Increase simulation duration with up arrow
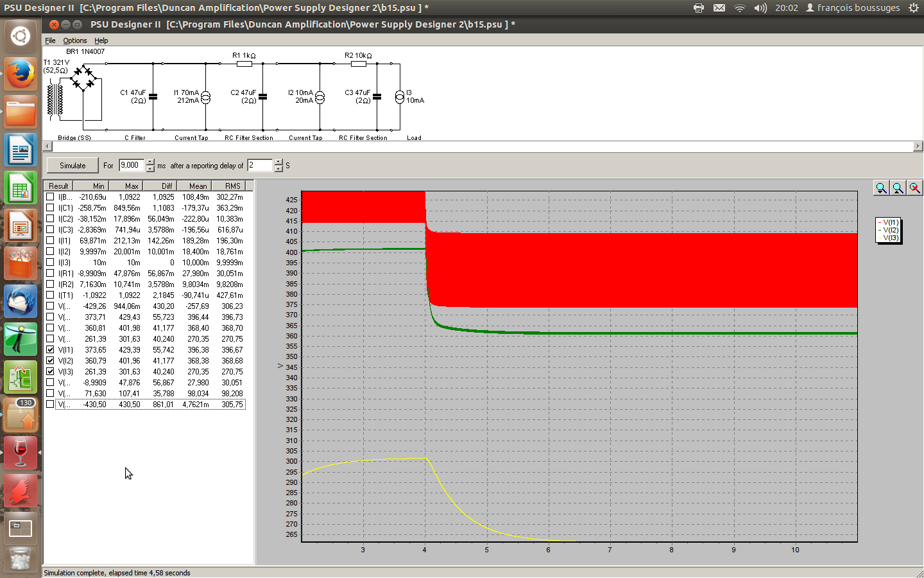Screen dimensions: 924x578 (x=150, y=162)
